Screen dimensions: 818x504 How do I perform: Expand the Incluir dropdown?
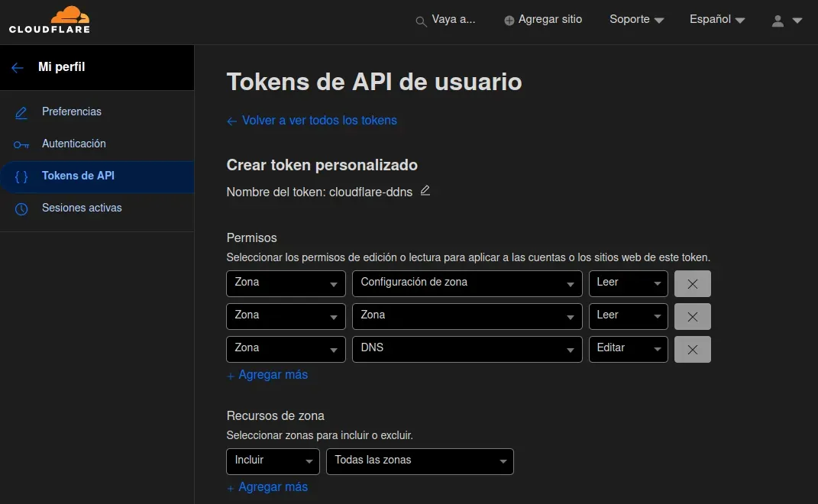click(x=273, y=461)
